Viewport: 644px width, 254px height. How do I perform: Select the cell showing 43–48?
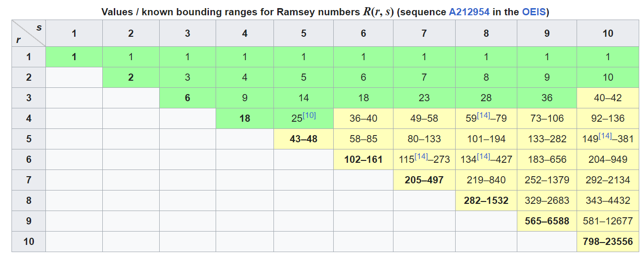pos(304,139)
